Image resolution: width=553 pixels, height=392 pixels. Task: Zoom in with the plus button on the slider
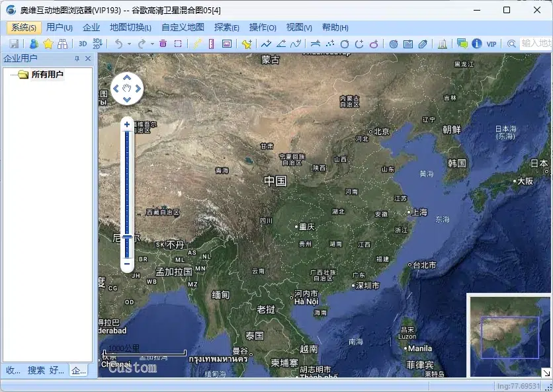[126, 124]
